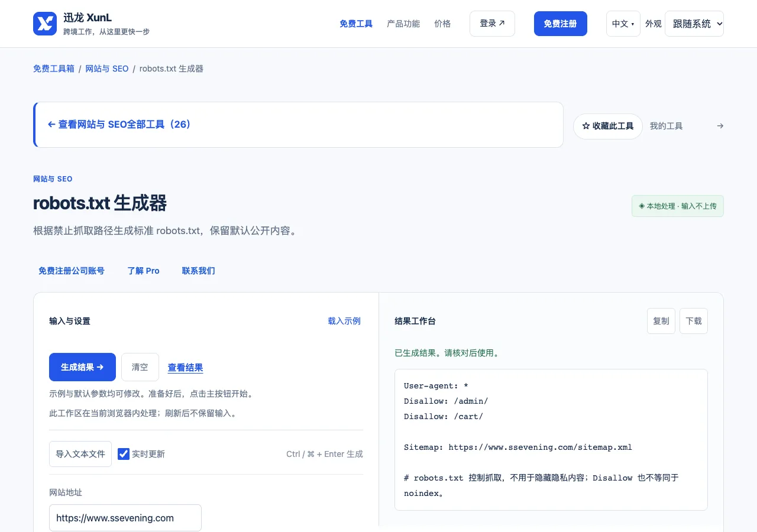757x532 pixels.
Task: Open the 价格 nav item
Action: point(442,24)
